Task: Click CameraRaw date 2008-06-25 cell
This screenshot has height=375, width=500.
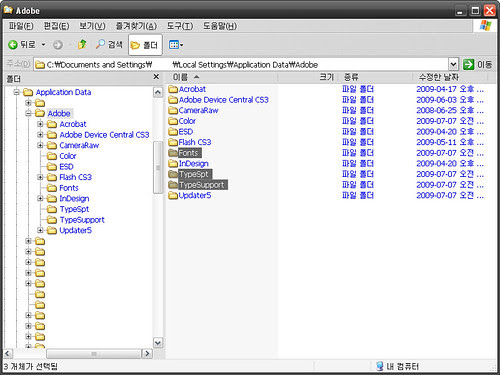Action: (x=450, y=110)
